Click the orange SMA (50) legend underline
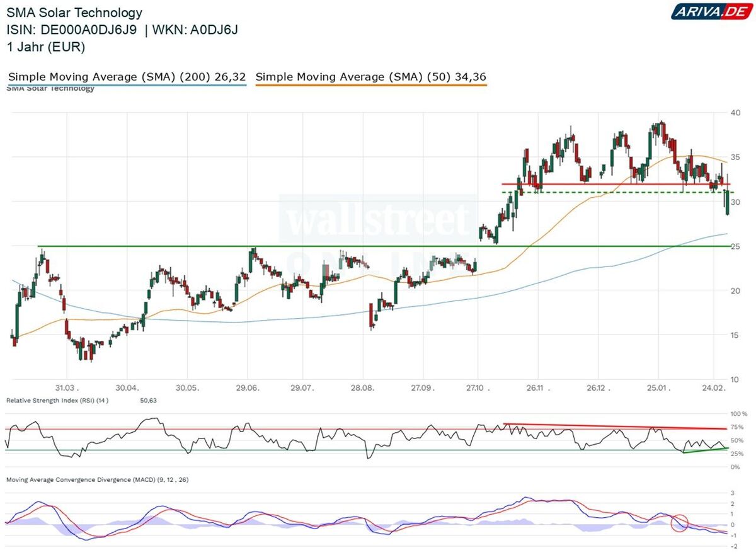Viewport: 756px width, 555px height. pyautogui.click(x=370, y=84)
